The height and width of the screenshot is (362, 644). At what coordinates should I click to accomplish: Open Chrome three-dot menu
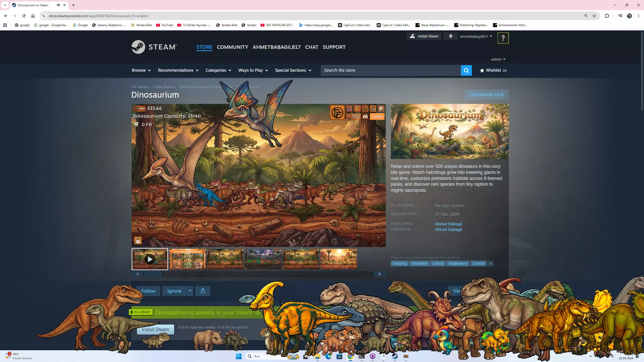pos(638,16)
